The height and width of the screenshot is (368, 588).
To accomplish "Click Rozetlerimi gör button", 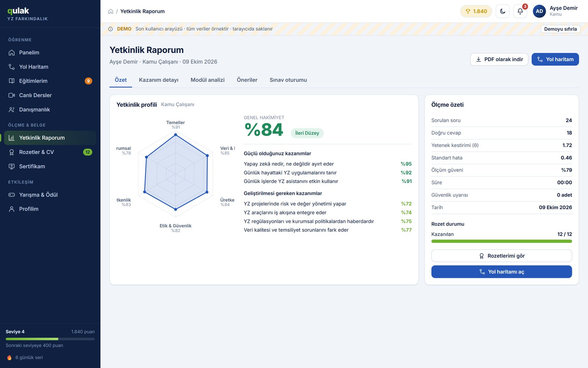I will [x=502, y=256].
